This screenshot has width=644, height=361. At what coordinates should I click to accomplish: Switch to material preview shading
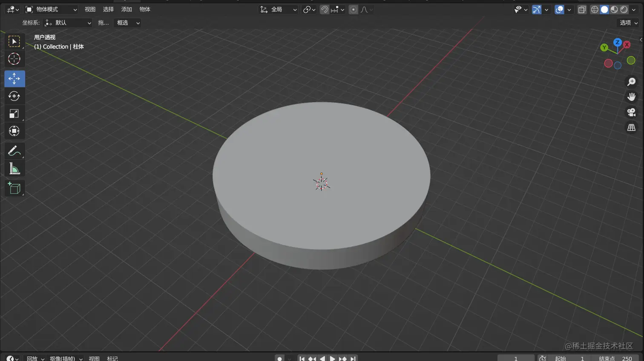(x=614, y=9)
